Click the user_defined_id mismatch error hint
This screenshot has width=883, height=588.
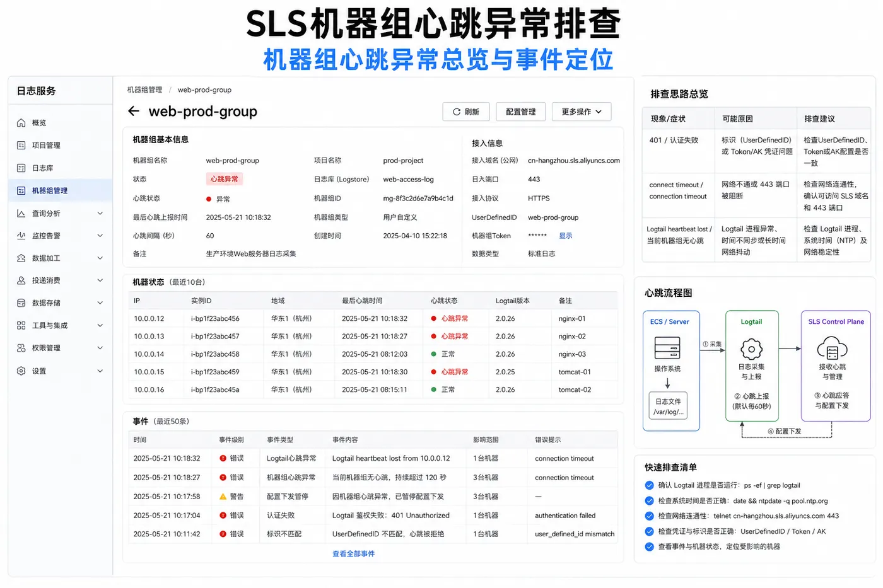click(x=575, y=534)
